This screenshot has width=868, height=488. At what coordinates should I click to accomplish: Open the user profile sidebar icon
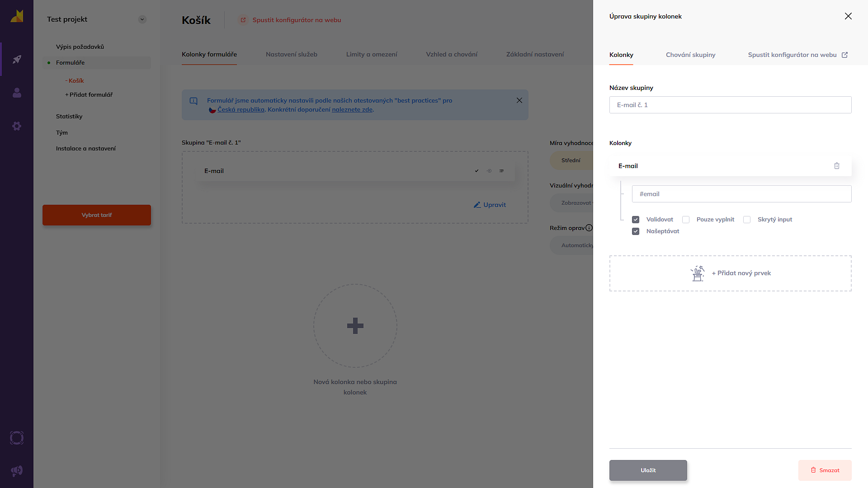tap(17, 93)
